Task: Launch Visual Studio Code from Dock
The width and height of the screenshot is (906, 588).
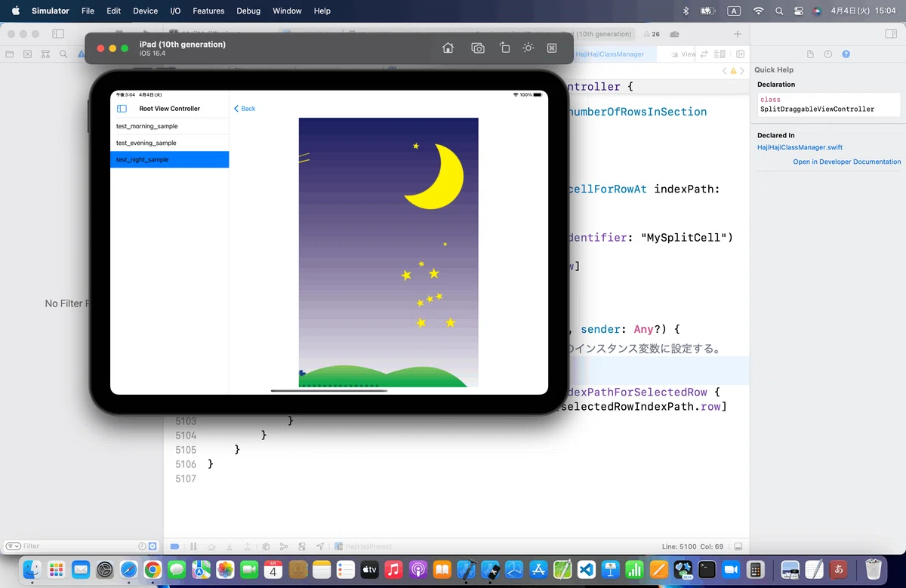Action: [587, 569]
